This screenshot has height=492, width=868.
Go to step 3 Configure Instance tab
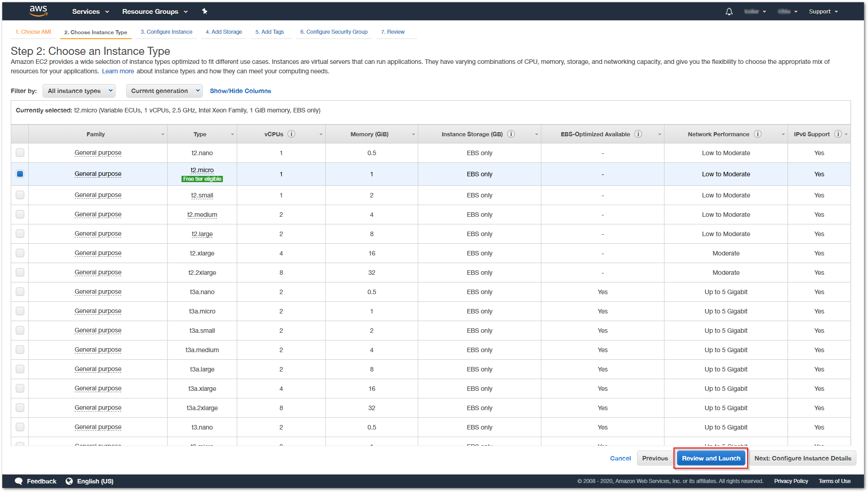point(166,32)
